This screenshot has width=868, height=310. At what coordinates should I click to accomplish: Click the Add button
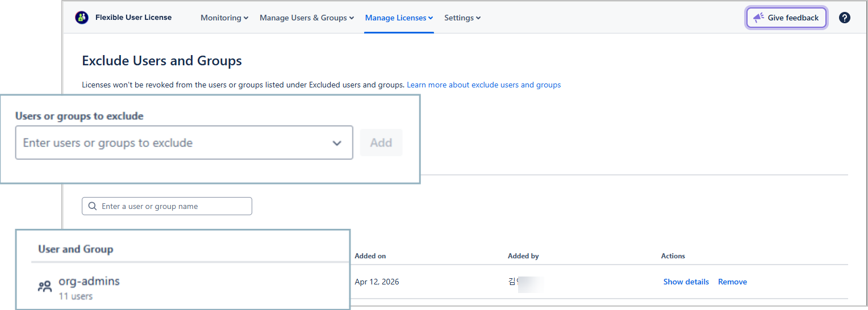(381, 143)
